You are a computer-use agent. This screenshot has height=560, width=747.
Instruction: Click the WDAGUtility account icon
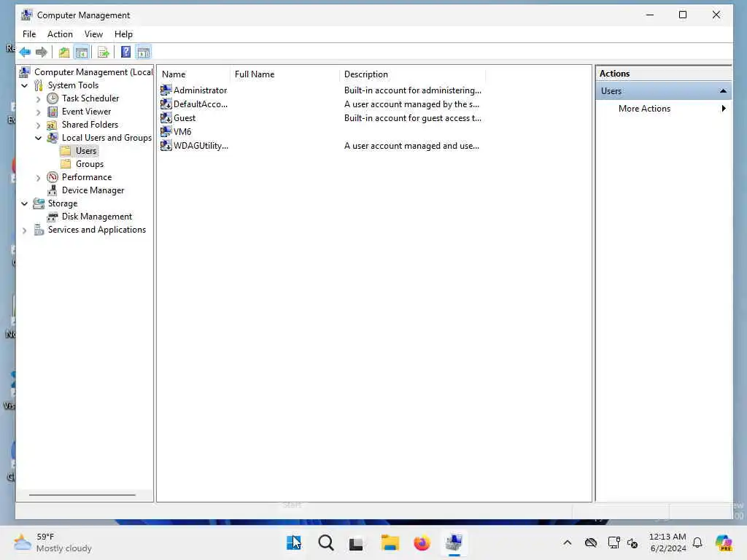click(166, 146)
